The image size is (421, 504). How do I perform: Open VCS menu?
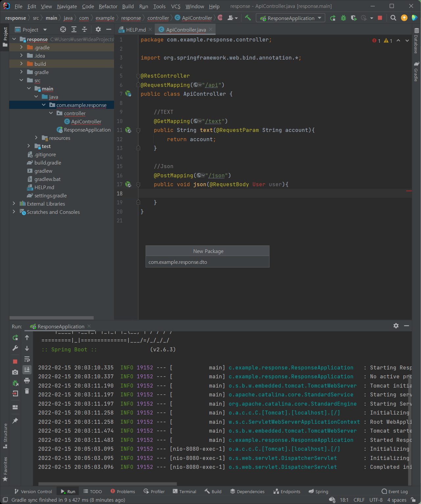pyautogui.click(x=176, y=6)
